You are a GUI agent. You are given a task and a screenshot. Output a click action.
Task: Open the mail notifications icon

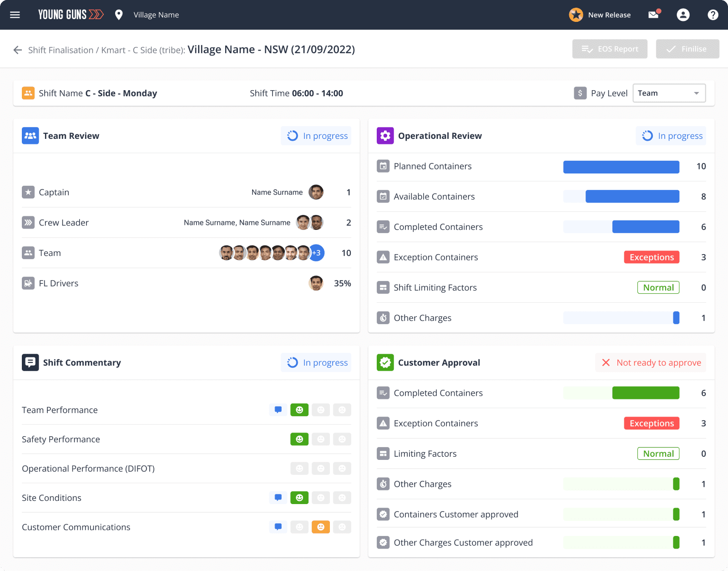[654, 15]
